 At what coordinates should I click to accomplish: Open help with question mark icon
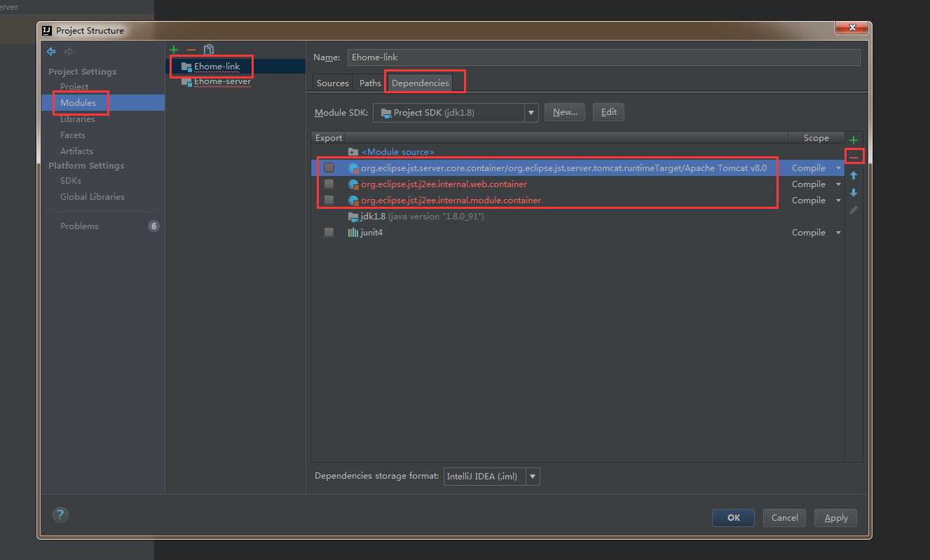pyautogui.click(x=60, y=514)
